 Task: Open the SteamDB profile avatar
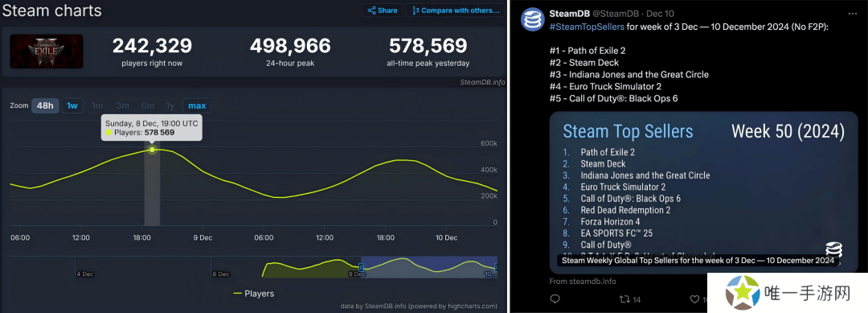coord(533,19)
